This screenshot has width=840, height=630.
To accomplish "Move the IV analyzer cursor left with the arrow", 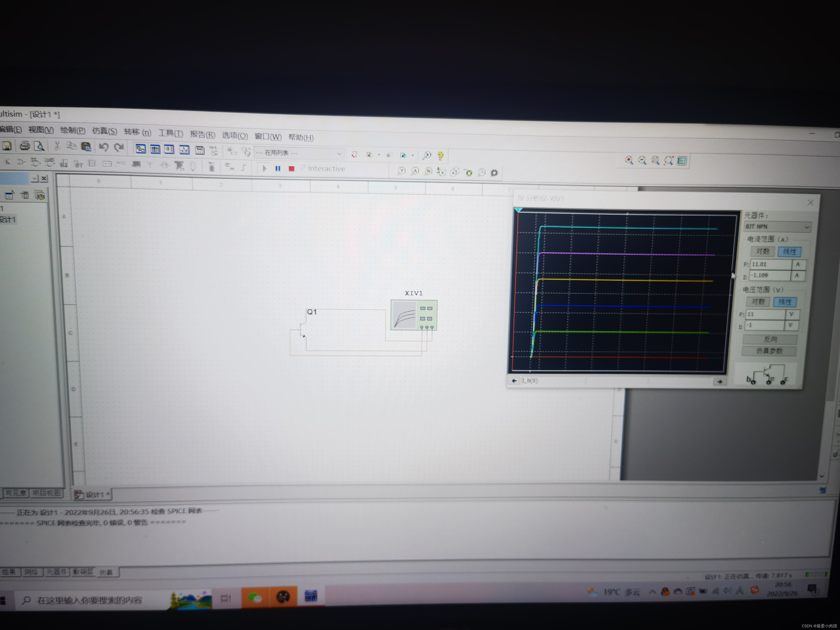I will coord(514,380).
